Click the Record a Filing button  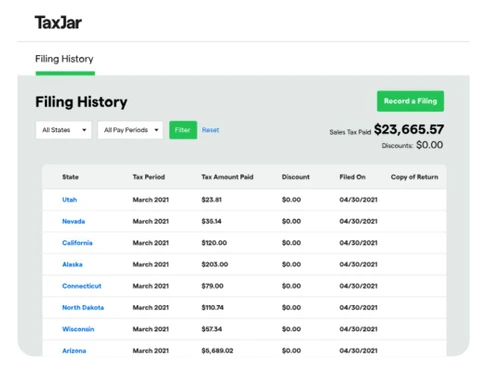(x=410, y=101)
